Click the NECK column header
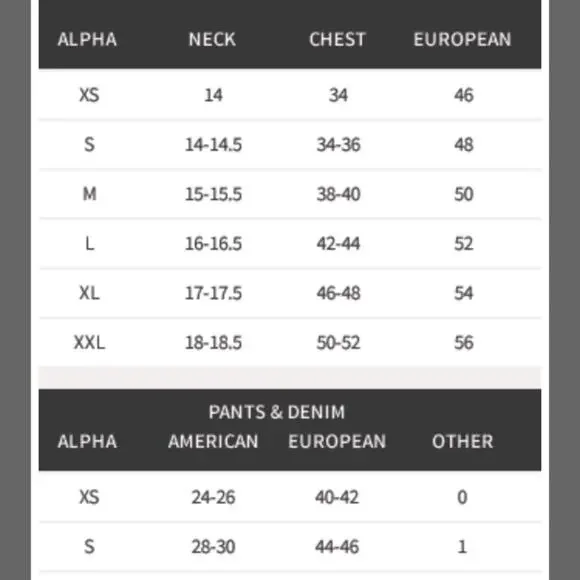This screenshot has height=580, width=580. [212, 39]
